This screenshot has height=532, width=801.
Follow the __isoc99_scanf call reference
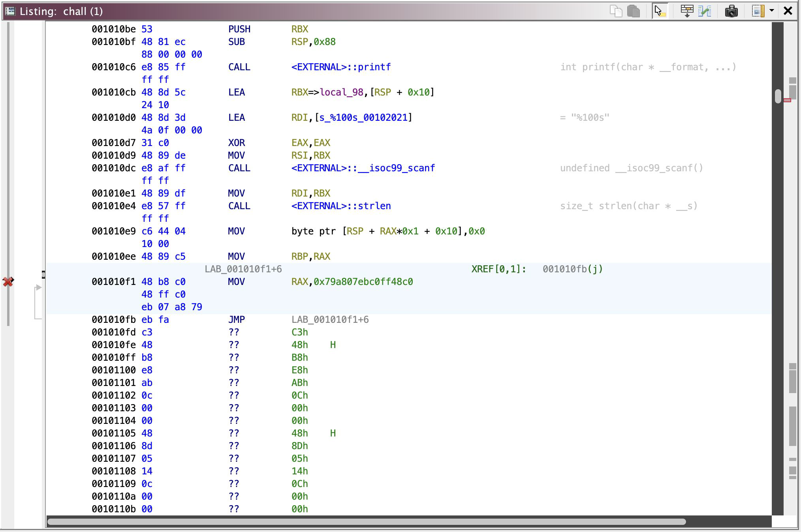pyautogui.click(x=363, y=168)
